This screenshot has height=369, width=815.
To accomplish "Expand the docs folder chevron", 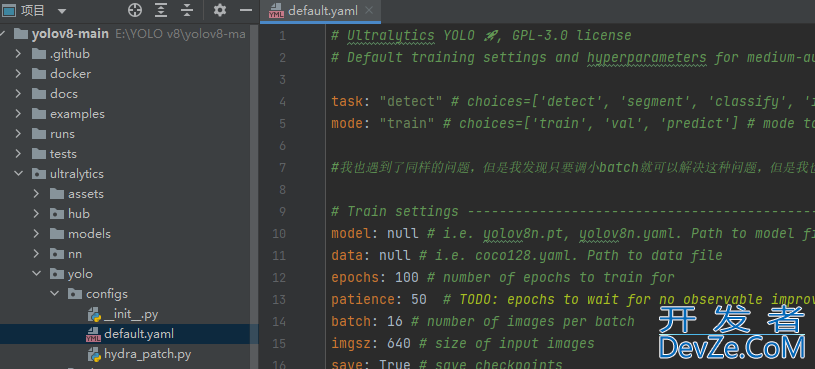I will [18, 94].
